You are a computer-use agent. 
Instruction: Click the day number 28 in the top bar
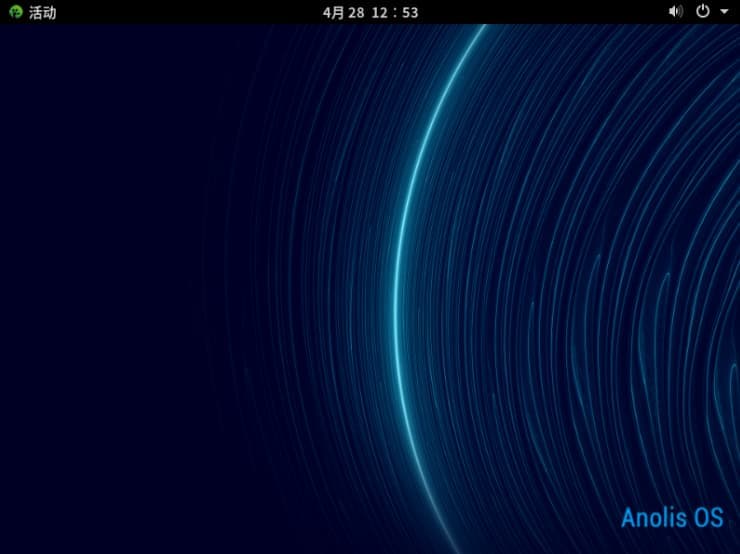click(x=356, y=13)
